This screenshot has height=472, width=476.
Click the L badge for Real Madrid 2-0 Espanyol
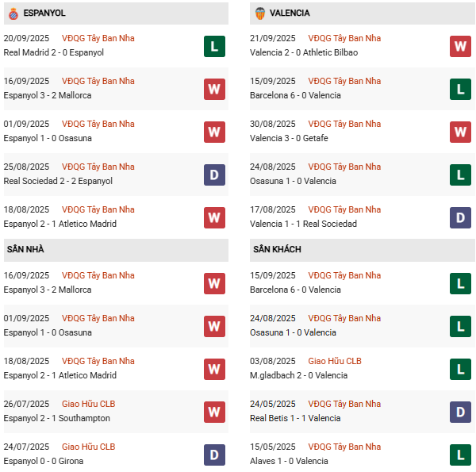(214, 46)
